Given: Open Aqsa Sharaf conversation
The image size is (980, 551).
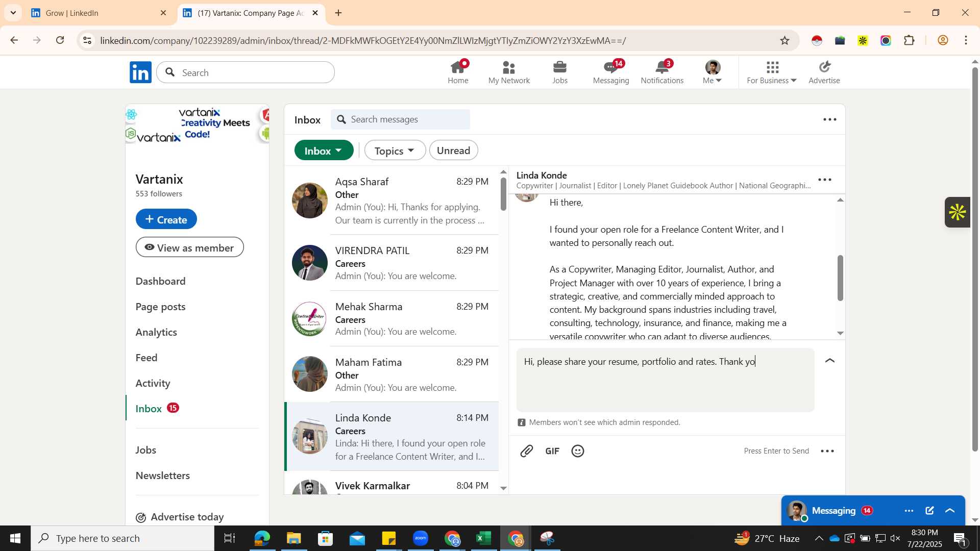Looking at the screenshot, I should (x=391, y=201).
